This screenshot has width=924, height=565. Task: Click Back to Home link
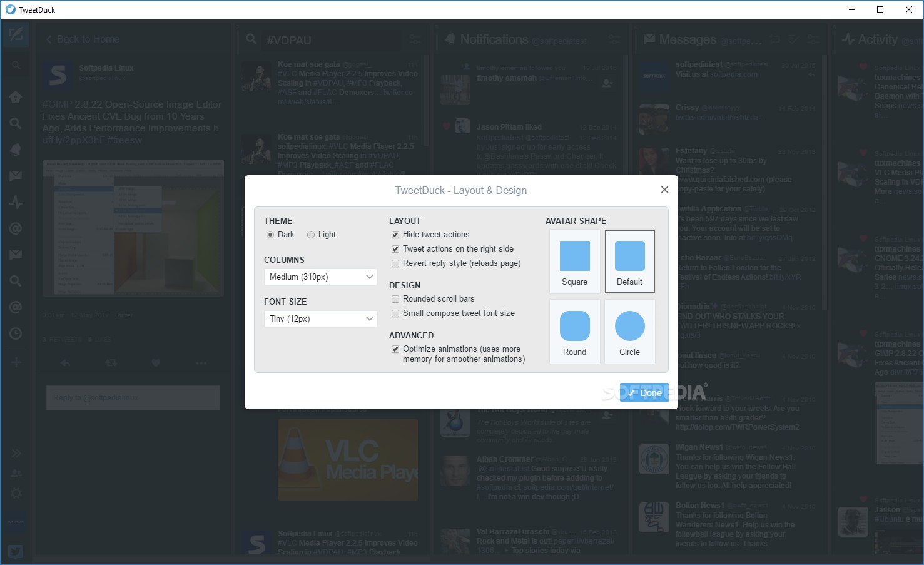coord(83,39)
